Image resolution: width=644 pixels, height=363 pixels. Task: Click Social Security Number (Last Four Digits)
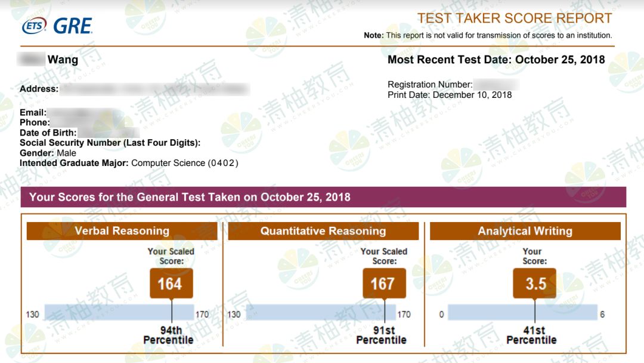110,143
